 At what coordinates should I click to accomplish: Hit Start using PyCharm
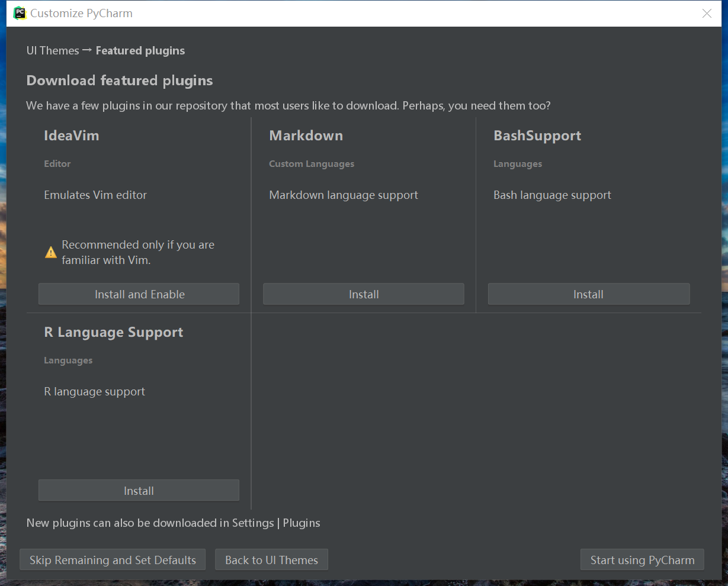click(642, 560)
